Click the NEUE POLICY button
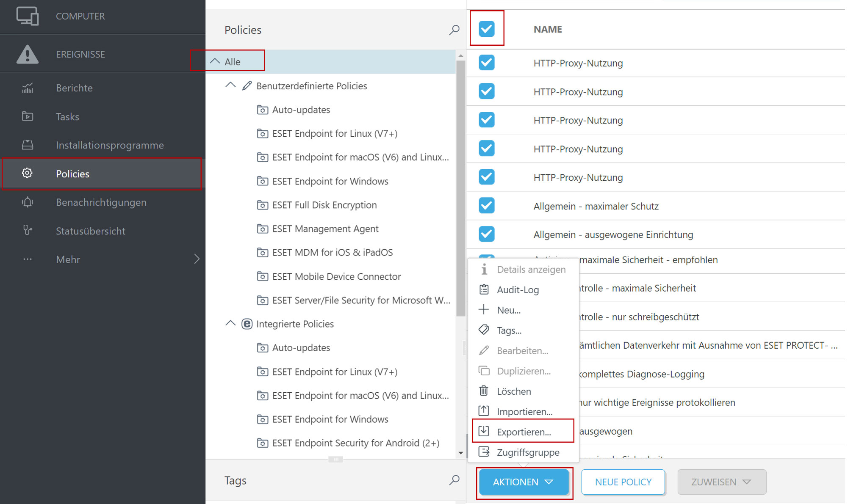Image resolution: width=848 pixels, height=504 pixels. (623, 482)
